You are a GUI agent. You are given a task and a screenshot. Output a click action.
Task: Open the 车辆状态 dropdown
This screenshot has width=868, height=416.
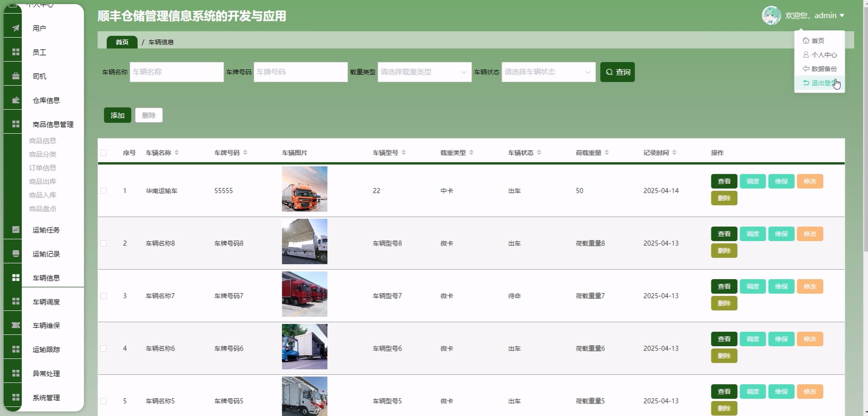[548, 72]
